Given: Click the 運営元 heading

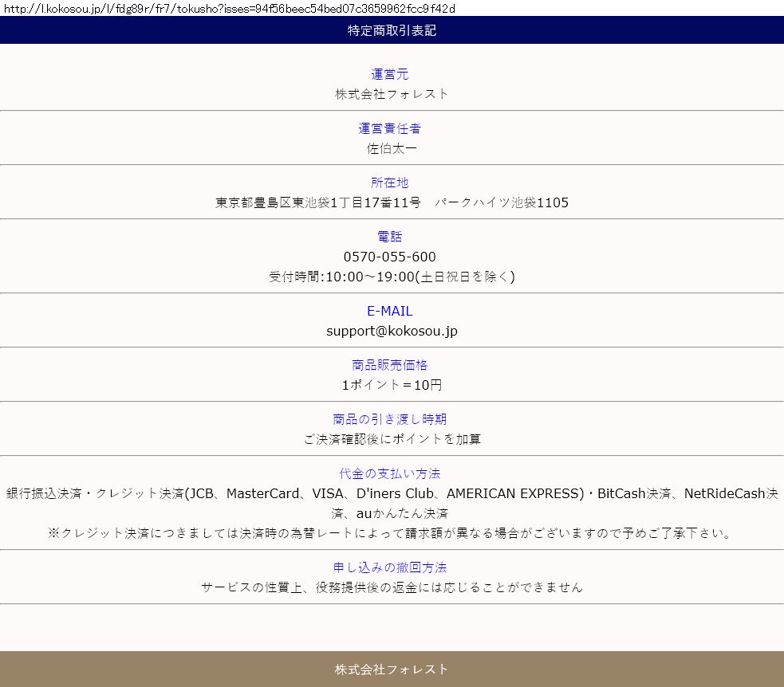Looking at the screenshot, I should 389,74.
